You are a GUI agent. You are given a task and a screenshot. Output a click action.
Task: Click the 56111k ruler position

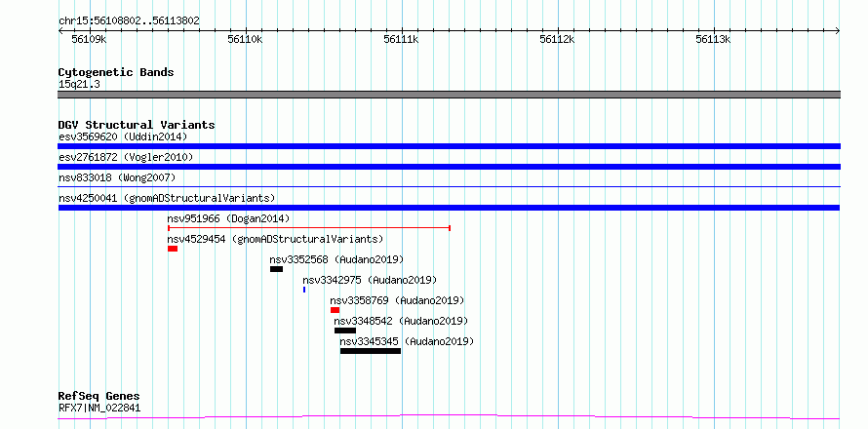coord(402,40)
